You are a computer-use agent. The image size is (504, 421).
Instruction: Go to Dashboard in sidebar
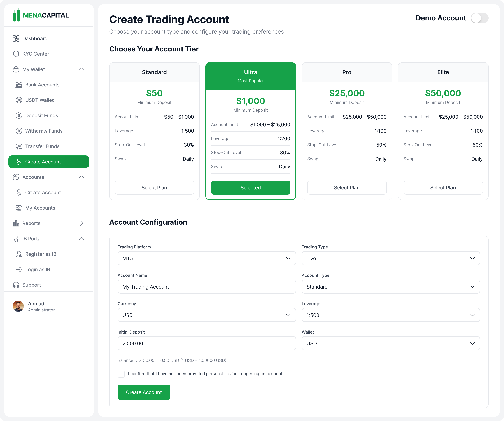tap(49, 39)
